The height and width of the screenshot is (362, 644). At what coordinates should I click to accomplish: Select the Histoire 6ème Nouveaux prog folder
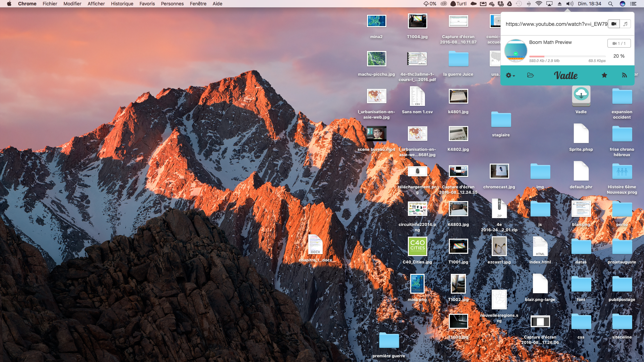click(622, 171)
